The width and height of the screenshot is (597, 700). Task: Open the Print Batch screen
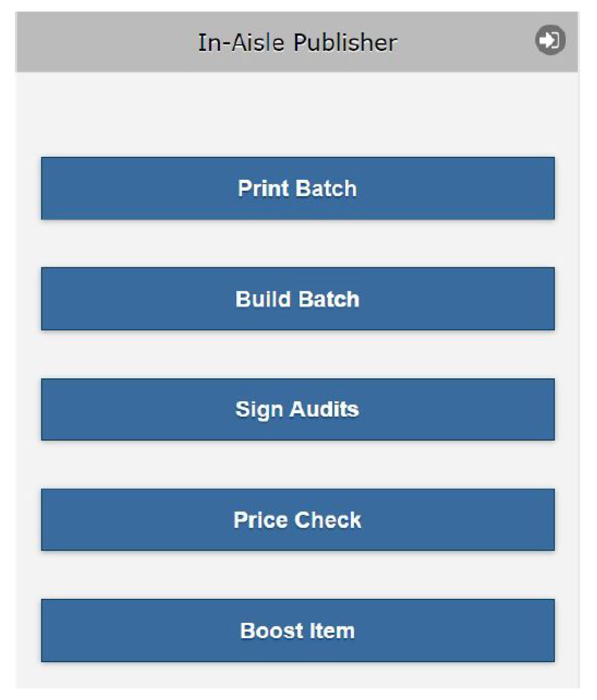coord(298,188)
